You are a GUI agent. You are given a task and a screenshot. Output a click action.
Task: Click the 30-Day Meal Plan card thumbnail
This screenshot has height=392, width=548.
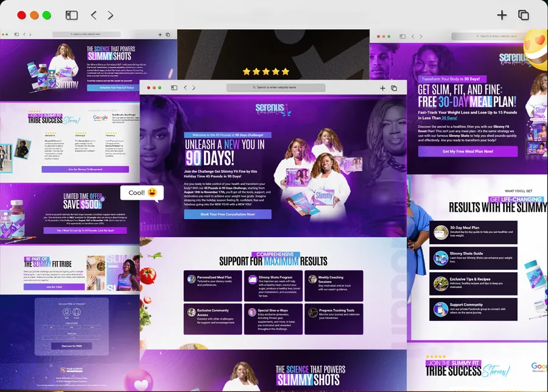click(x=441, y=233)
